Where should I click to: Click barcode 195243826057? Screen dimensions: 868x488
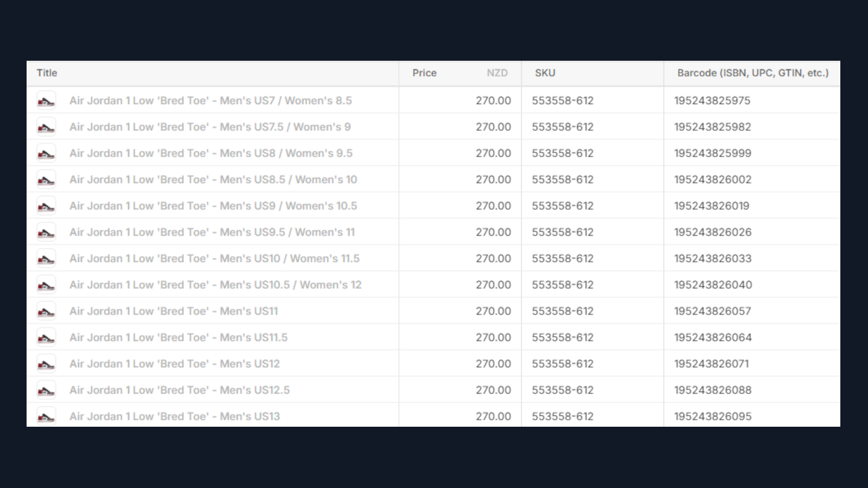(x=712, y=311)
